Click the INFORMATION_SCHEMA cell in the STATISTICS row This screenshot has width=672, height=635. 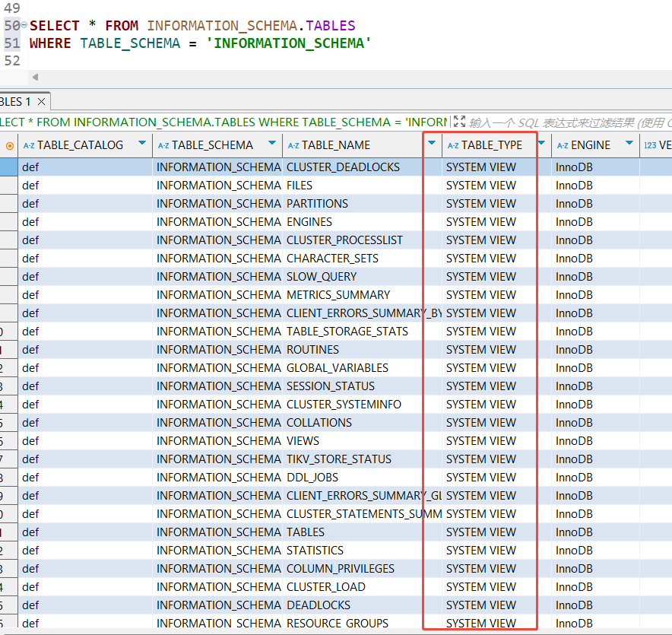tap(217, 551)
